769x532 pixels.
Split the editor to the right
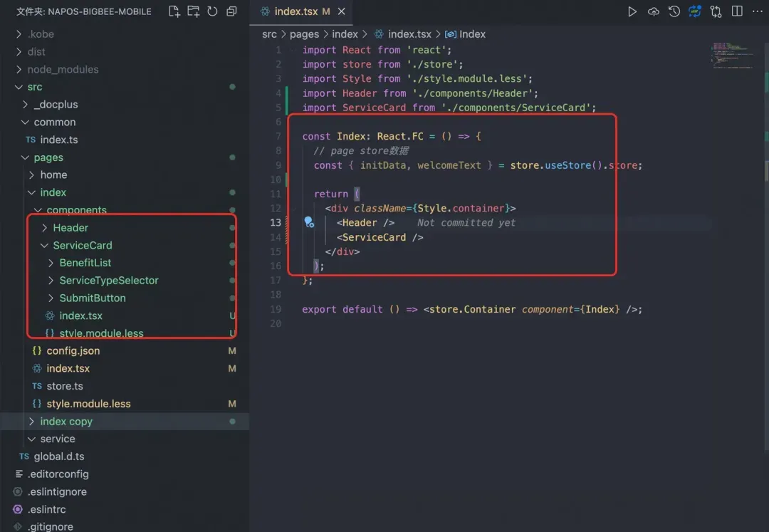point(737,11)
